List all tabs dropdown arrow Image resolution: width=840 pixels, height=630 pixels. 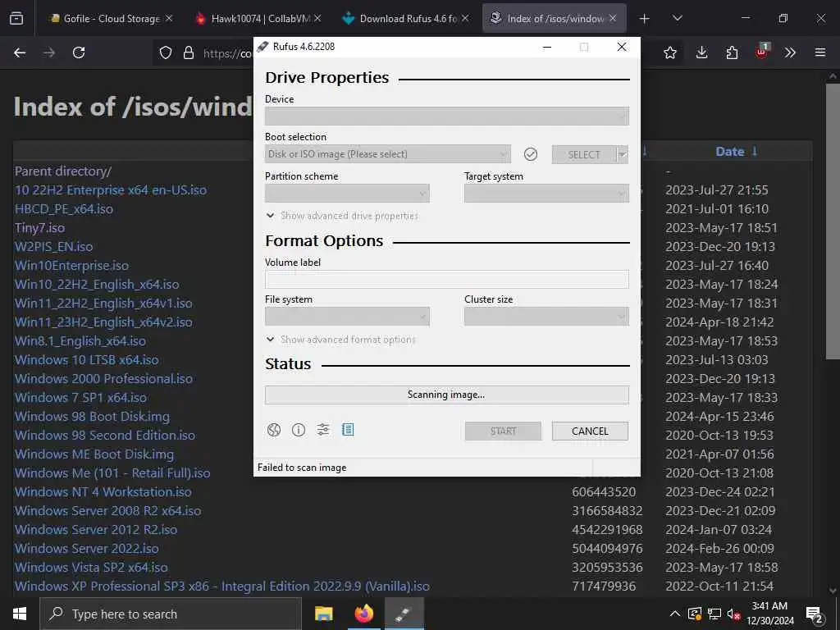(x=677, y=18)
